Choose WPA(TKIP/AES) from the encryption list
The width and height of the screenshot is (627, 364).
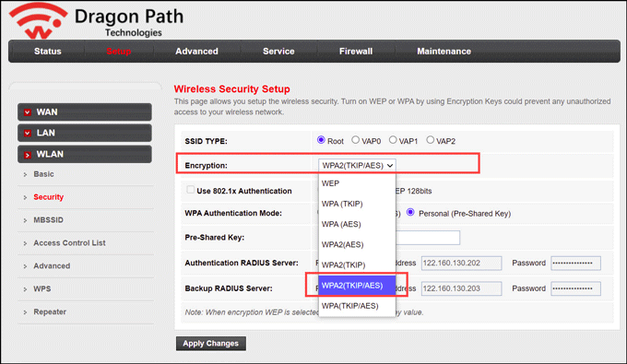click(357, 306)
